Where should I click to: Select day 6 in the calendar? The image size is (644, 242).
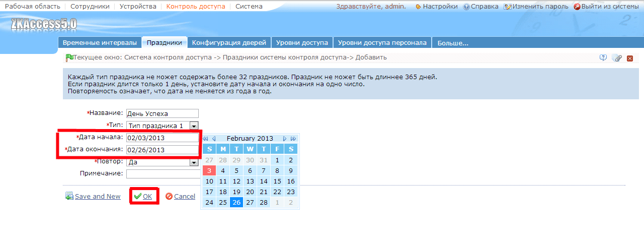pos(250,170)
